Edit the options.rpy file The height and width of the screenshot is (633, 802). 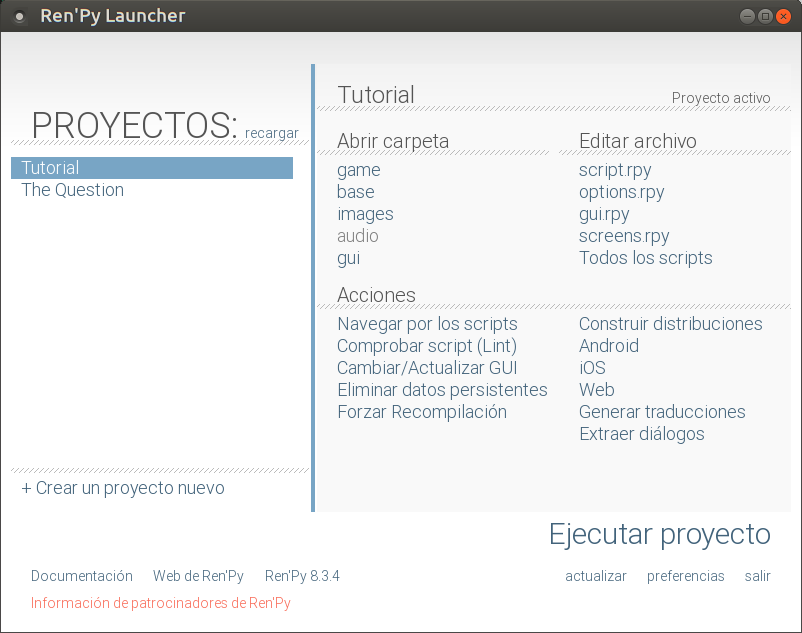point(620,191)
